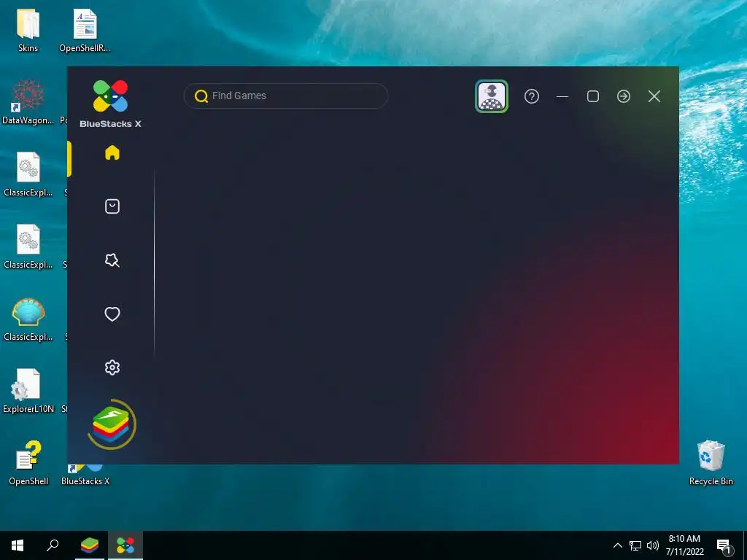Click the arrow-in-circle icon in the title bar
Image resolution: width=747 pixels, height=560 pixels.
click(624, 96)
